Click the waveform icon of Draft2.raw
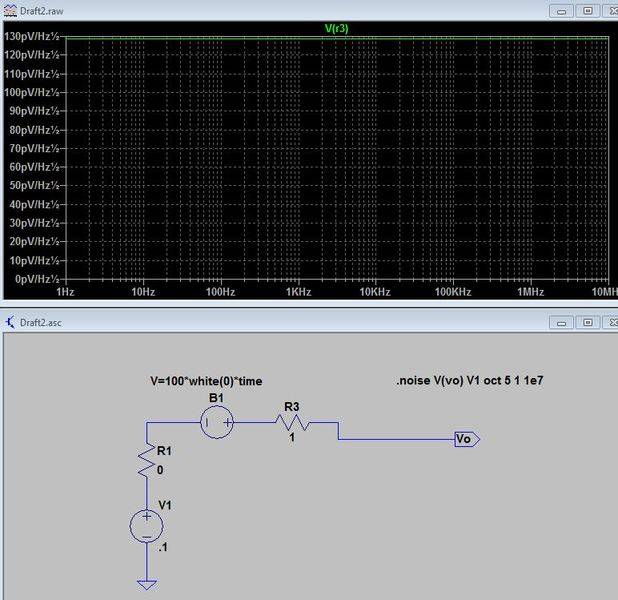This screenshot has height=600, width=618. click(10, 11)
